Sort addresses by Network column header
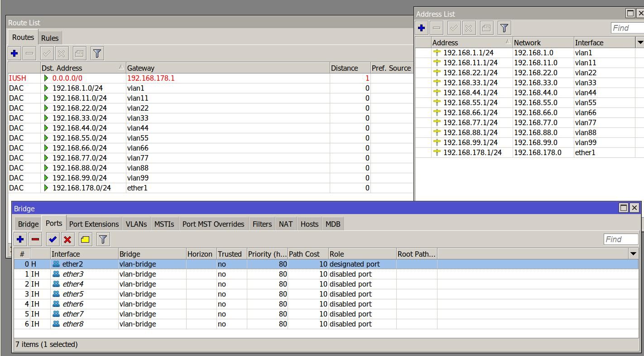The height and width of the screenshot is (356, 644). pos(543,43)
